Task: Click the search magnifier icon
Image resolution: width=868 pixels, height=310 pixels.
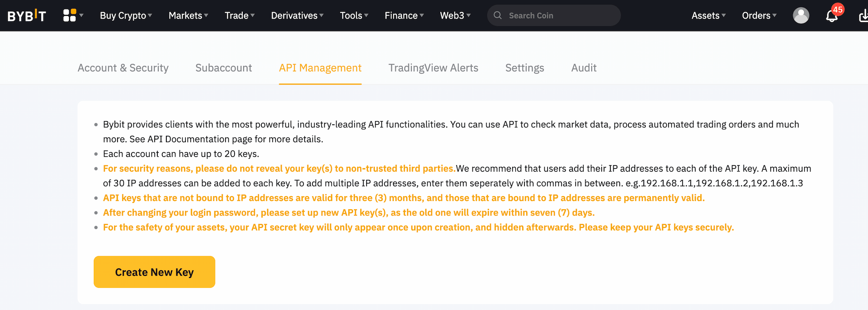Action: click(x=497, y=15)
